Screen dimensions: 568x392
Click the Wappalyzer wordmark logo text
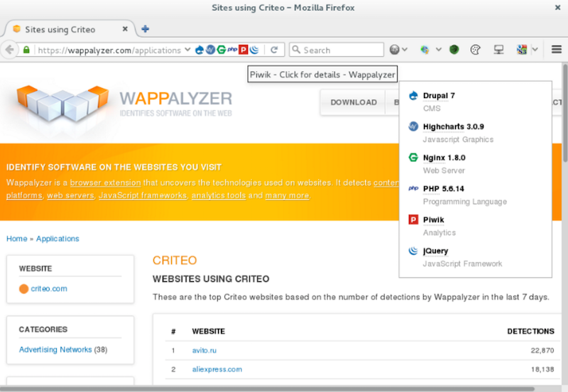click(175, 99)
